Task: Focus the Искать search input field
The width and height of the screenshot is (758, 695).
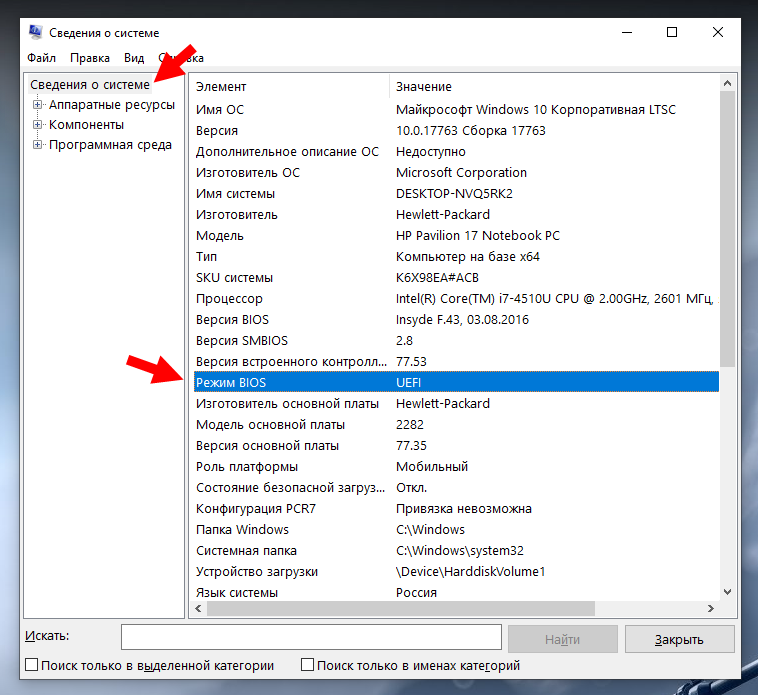Action: (x=311, y=637)
